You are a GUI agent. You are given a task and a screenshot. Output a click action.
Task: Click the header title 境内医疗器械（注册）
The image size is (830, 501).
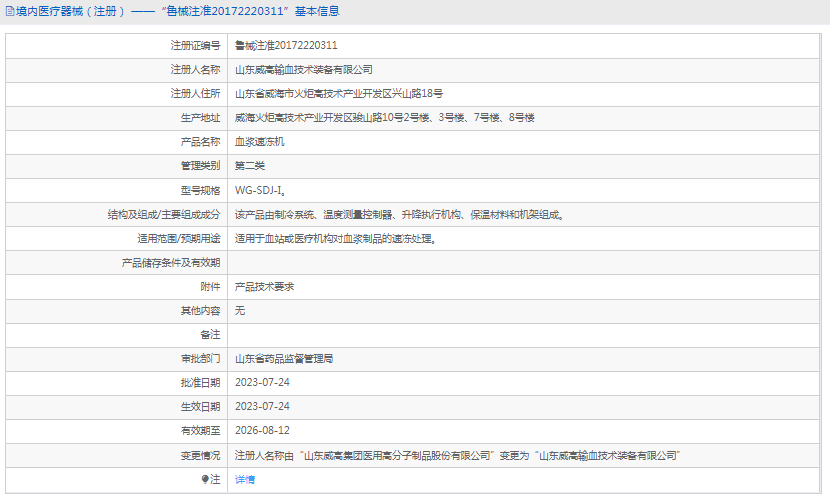pos(70,11)
